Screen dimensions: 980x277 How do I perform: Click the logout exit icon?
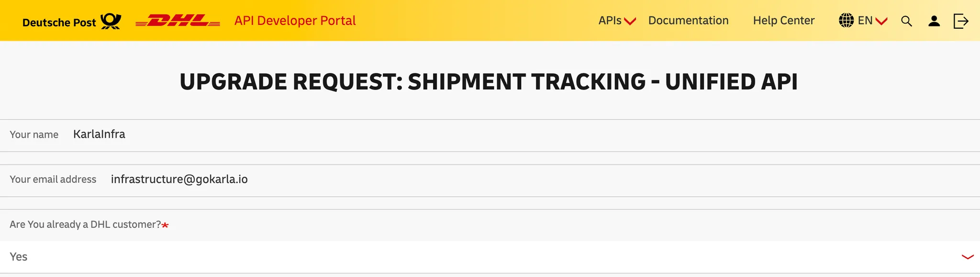coord(961,21)
